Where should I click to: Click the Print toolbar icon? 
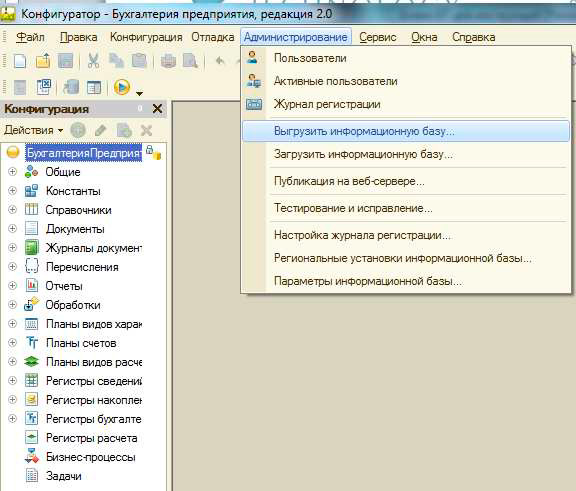(168, 61)
